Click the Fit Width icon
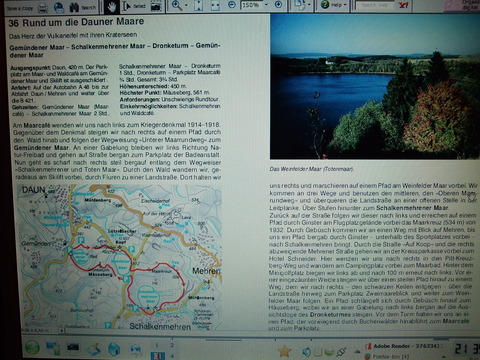480x360 pixels. point(215,5)
